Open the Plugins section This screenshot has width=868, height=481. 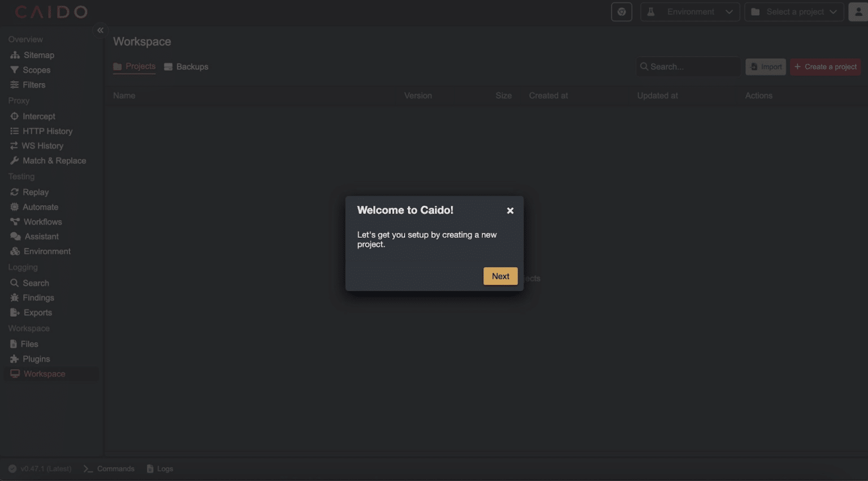pyautogui.click(x=37, y=358)
